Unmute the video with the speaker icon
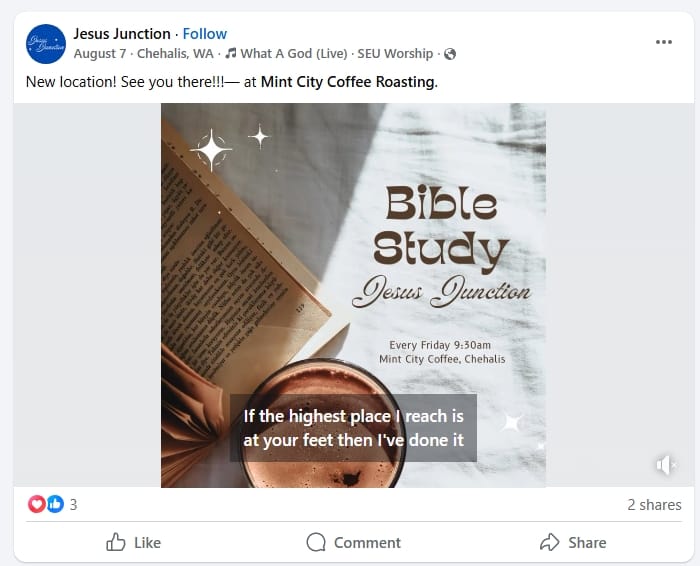Image resolution: width=700 pixels, height=566 pixels. (x=665, y=465)
